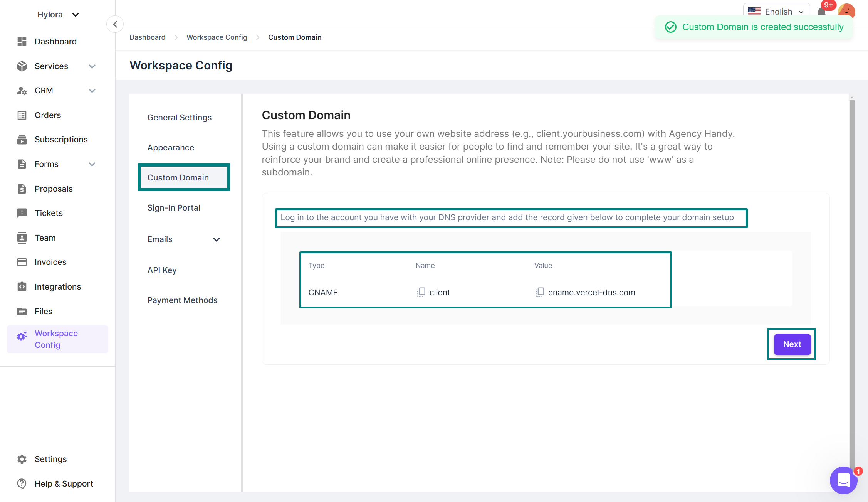Copy the CNAME name 'client' icon
The width and height of the screenshot is (868, 502).
421,292
